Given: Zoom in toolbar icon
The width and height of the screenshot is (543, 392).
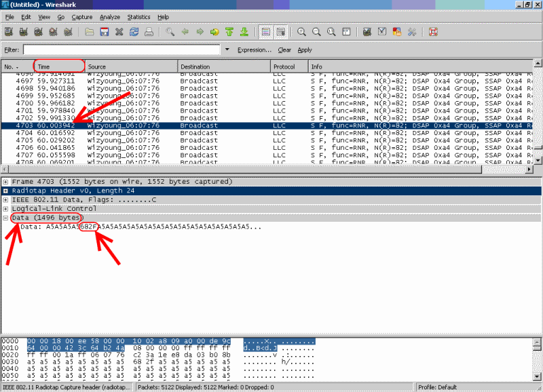Looking at the screenshot, I should tap(301, 32).
